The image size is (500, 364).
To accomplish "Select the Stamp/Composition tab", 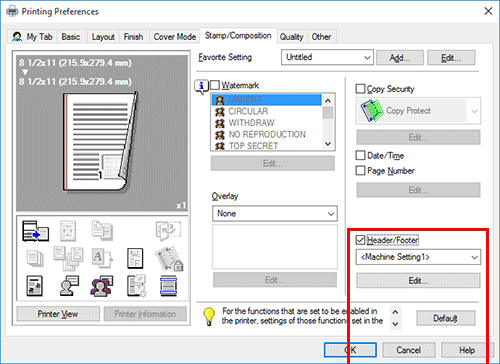I will [x=238, y=35].
